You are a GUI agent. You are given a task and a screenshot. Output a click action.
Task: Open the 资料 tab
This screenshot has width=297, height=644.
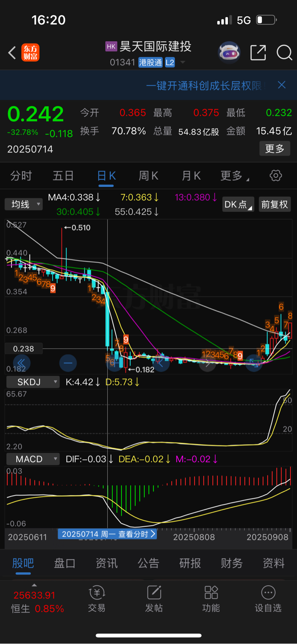point(274,563)
